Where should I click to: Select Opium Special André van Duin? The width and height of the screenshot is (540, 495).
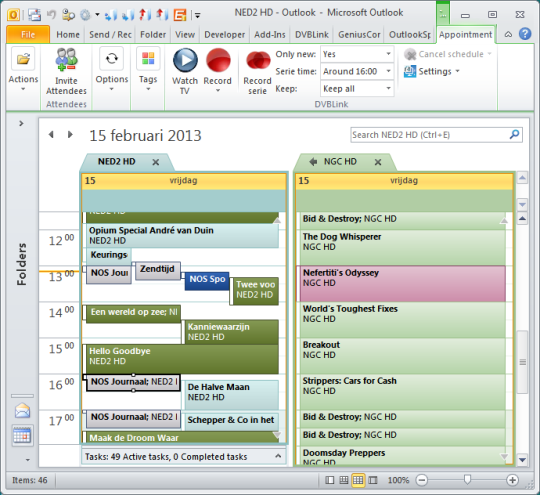pyautogui.click(x=182, y=236)
